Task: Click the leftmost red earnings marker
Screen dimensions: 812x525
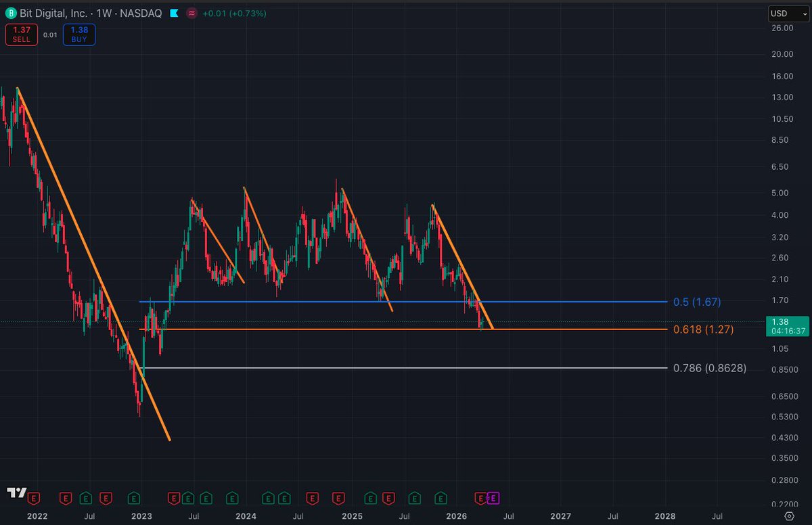Action: pos(34,498)
